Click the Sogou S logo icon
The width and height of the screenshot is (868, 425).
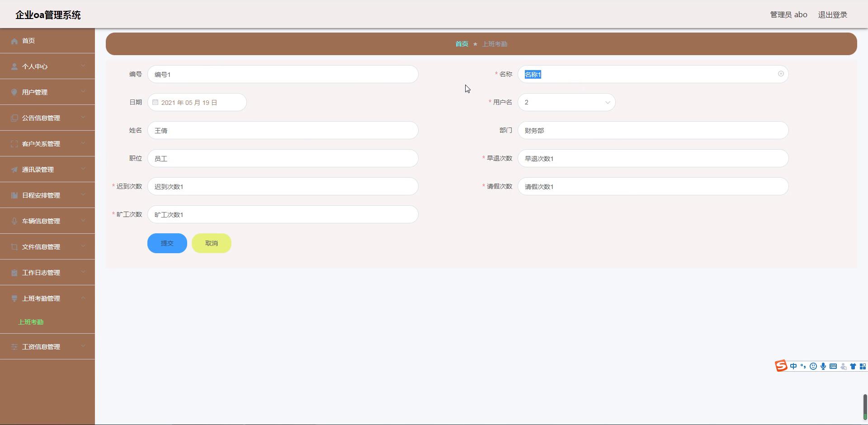click(781, 366)
